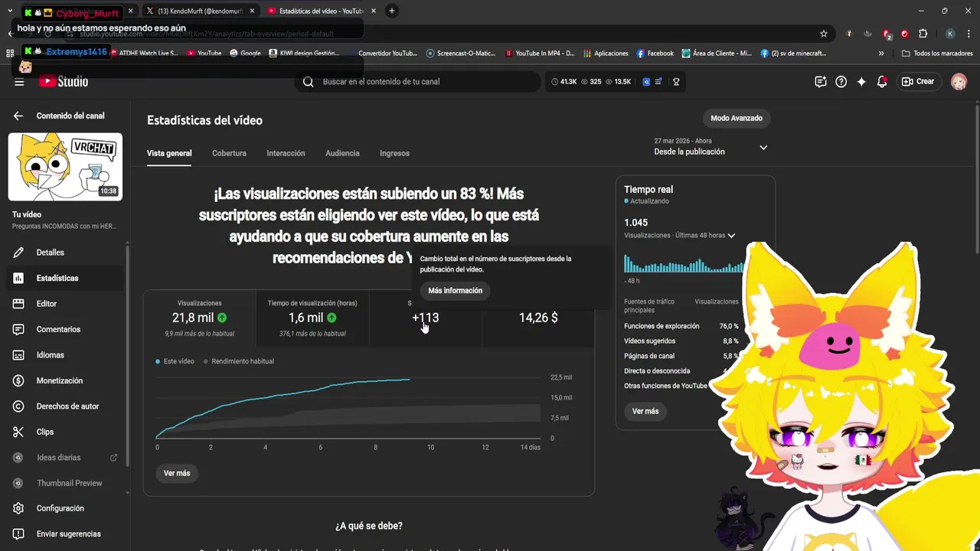The height and width of the screenshot is (551, 980).
Task: Click the 41.3K clock stat icon
Action: (555, 82)
